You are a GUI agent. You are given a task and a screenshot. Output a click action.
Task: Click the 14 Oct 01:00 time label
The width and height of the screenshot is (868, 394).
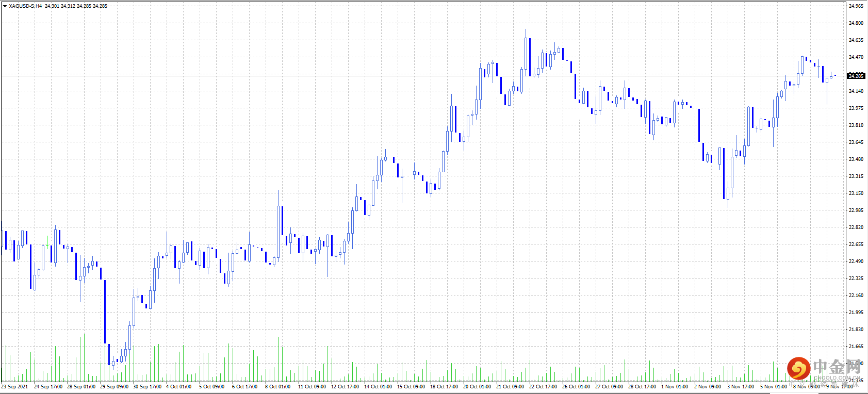click(x=378, y=387)
